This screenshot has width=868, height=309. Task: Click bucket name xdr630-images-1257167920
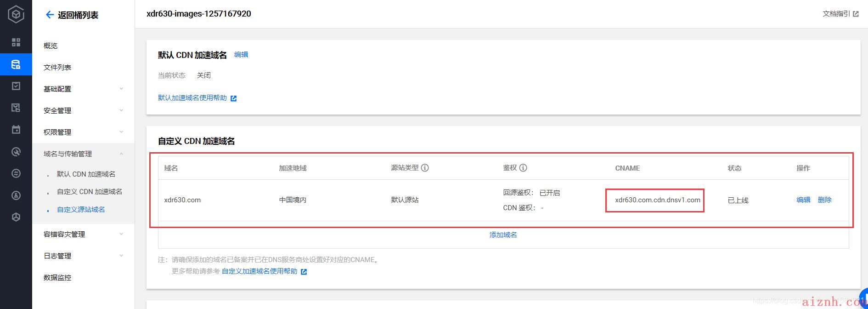199,14
